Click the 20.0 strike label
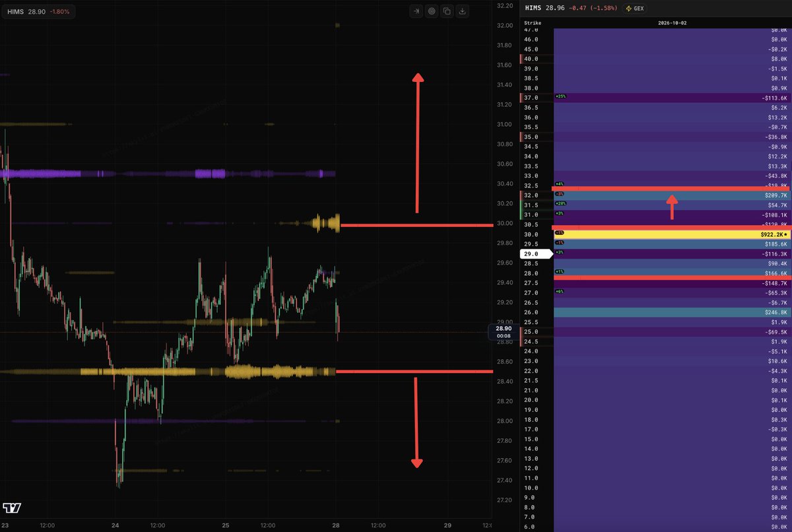This screenshot has width=792, height=532. click(x=531, y=400)
